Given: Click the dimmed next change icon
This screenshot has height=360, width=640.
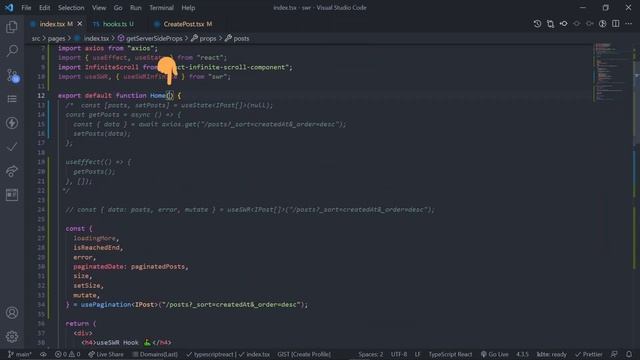Looking at the screenshot, I should pyautogui.click(x=589, y=24).
